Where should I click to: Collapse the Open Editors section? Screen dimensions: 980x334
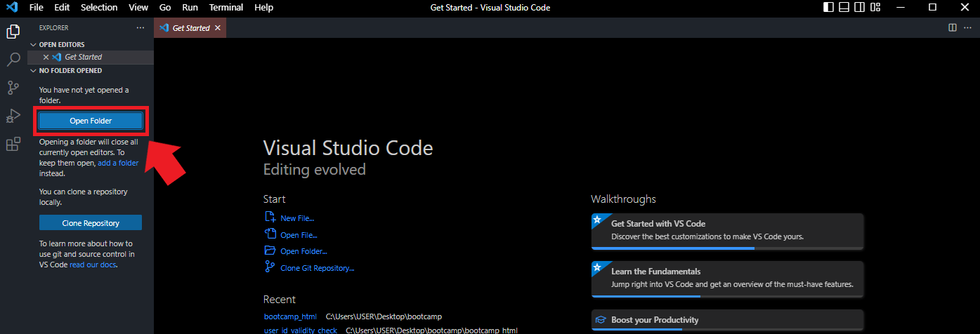pyautogui.click(x=32, y=44)
